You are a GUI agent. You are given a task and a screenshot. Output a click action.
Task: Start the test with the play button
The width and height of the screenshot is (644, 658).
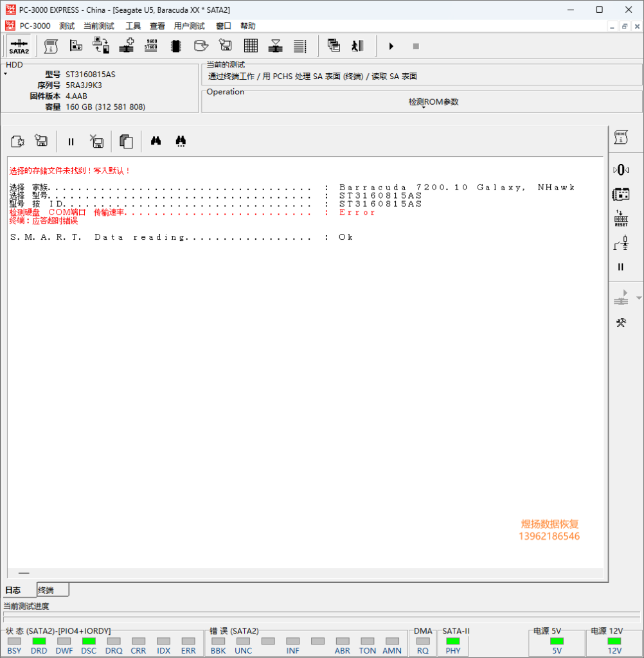[x=391, y=46]
